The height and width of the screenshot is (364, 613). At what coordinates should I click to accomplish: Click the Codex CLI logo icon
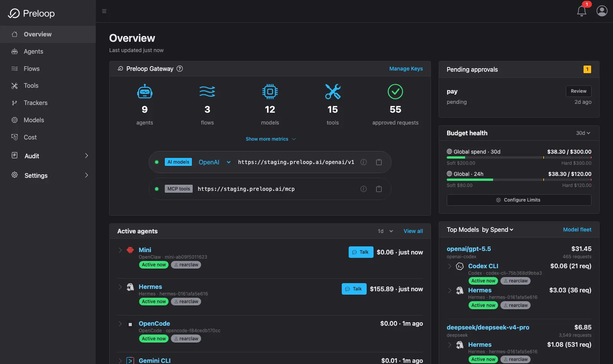pos(460,266)
